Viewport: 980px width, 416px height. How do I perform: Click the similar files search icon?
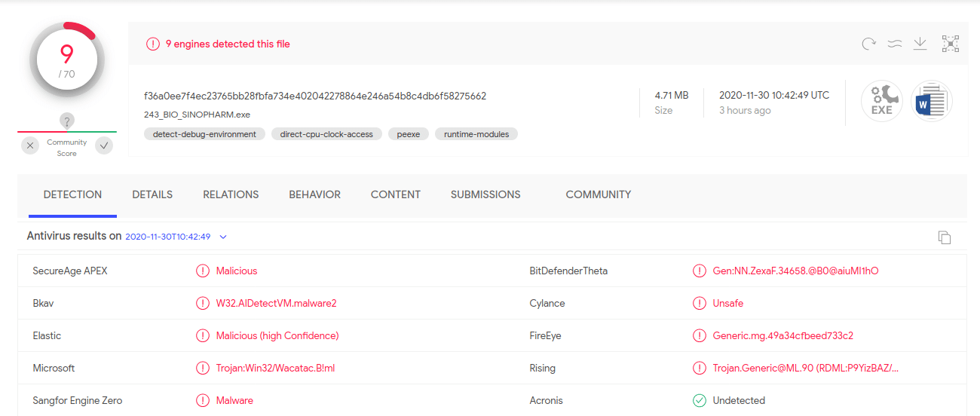(895, 44)
